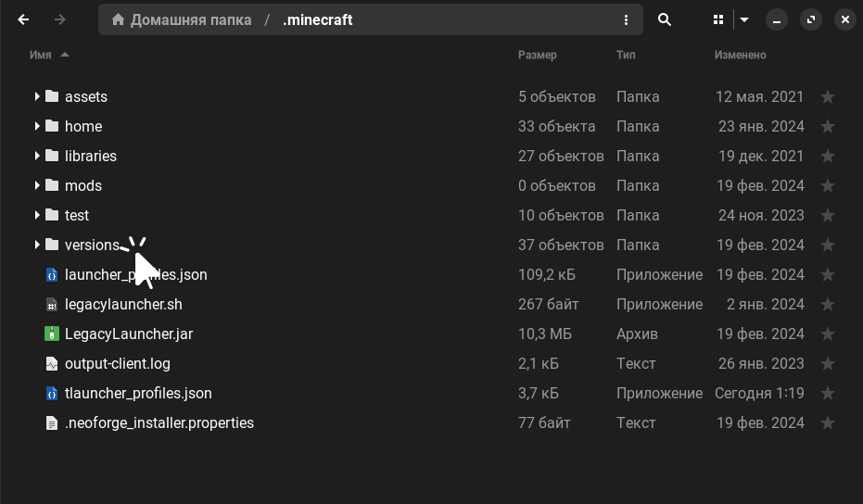Select LegacyLauncher.jar file name

coord(129,334)
